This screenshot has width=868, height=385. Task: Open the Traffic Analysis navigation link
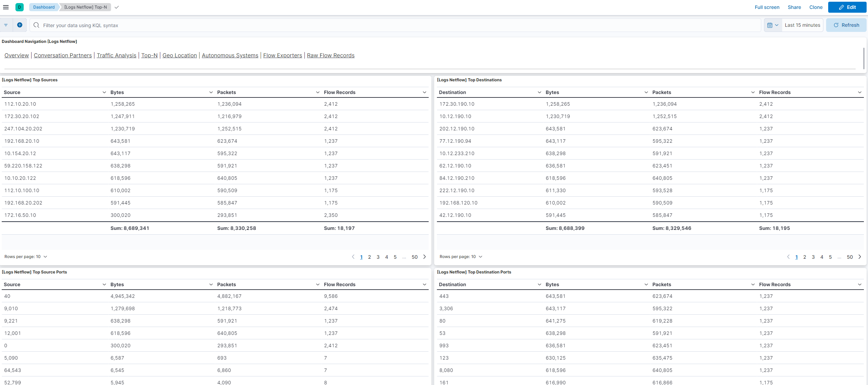point(116,55)
